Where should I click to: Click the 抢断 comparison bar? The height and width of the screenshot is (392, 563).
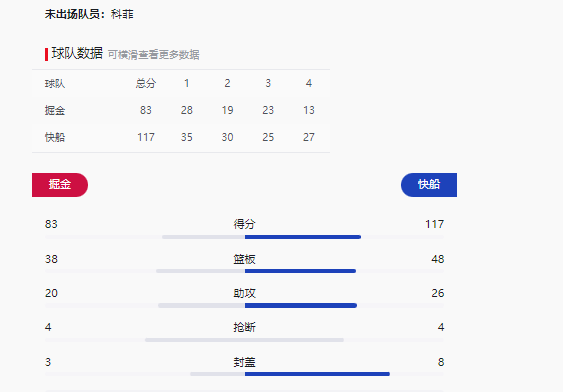[x=245, y=340]
